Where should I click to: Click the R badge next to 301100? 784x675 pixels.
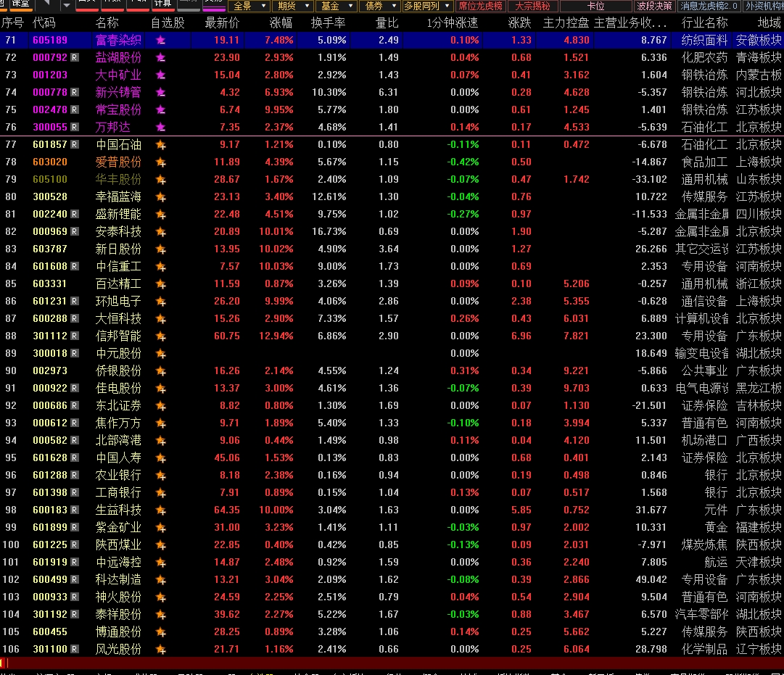(x=75, y=649)
